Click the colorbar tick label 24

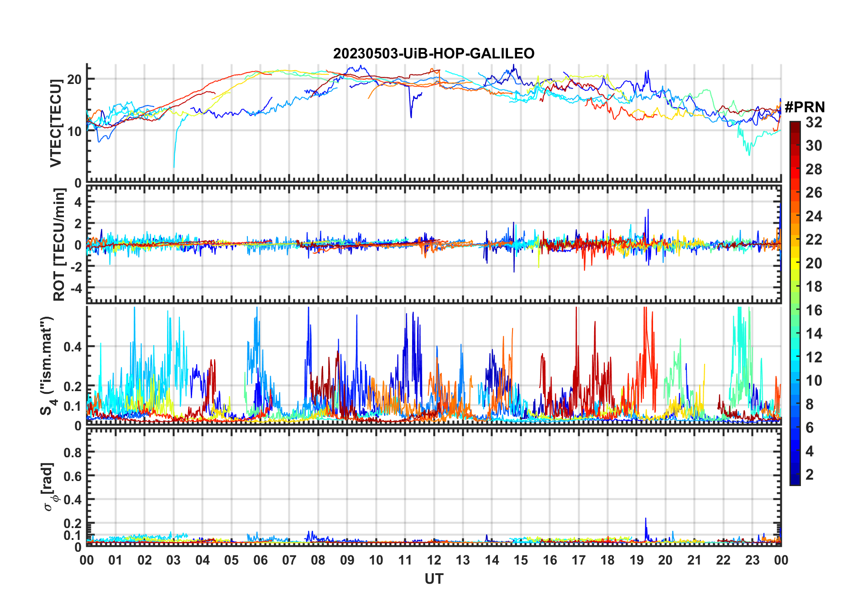814,216
